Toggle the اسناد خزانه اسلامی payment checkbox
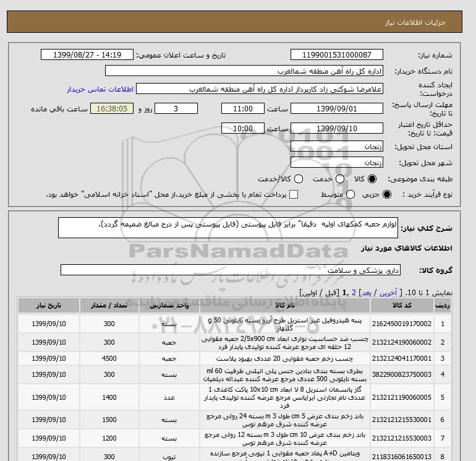 (x=294, y=194)
